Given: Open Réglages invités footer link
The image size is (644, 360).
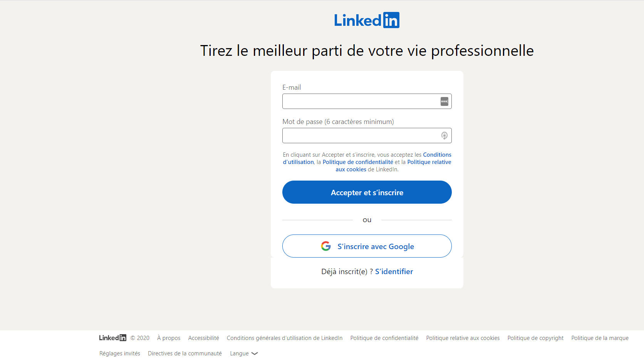Looking at the screenshot, I should tap(120, 353).
